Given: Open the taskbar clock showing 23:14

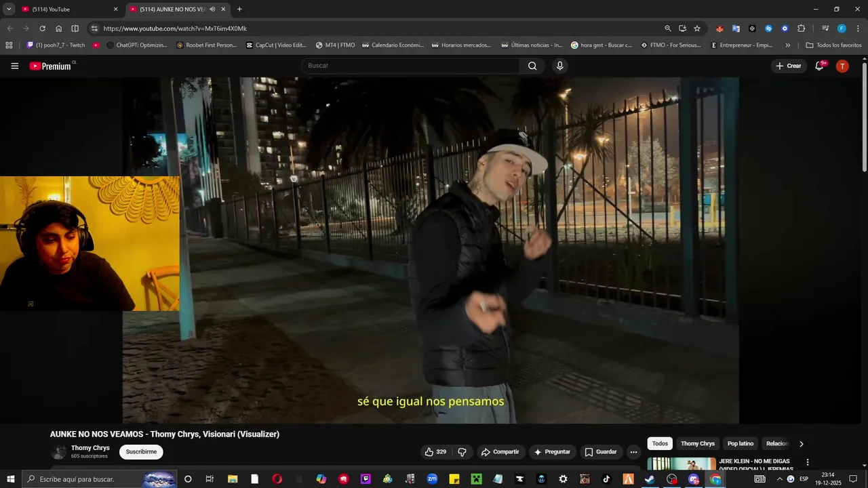Looking at the screenshot, I should click(827, 479).
